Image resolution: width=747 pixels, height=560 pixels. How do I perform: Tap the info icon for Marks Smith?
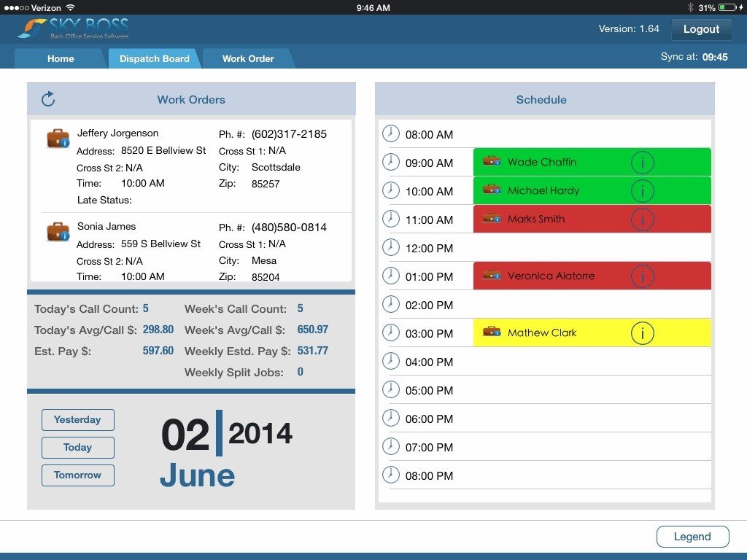coord(642,219)
